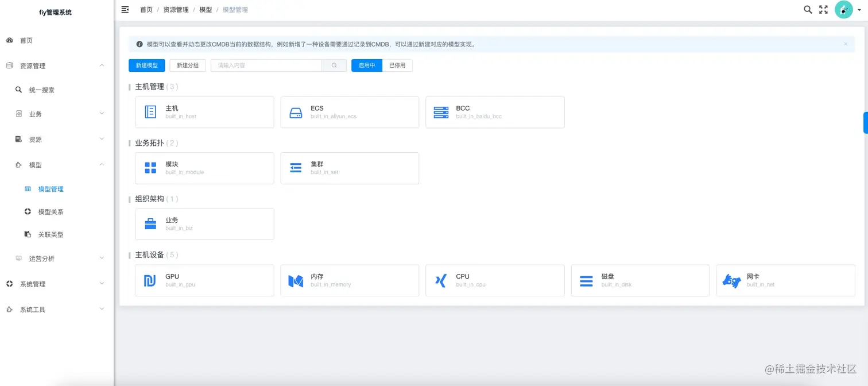This screenshot has width=868, height=386.
Task: Click the 网卡 model icon
Action: 731,281
